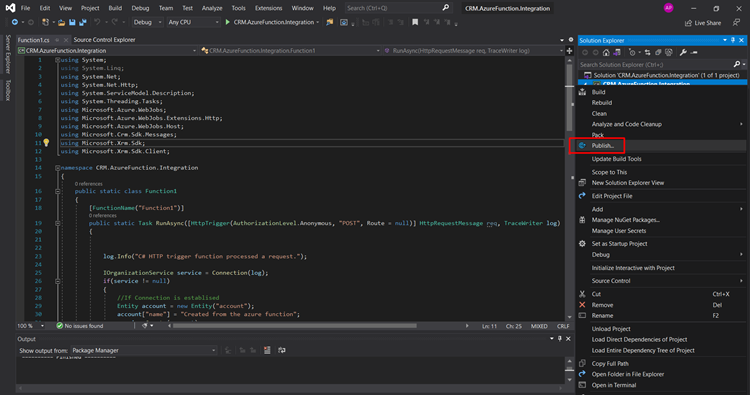Open the Extensions menu
Image resolution: width=750 pixels, height=395 pixels.
coord(268,8)
